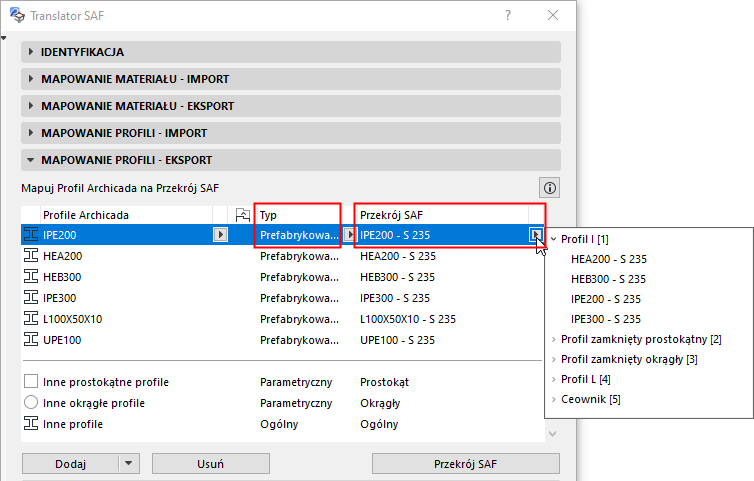Click the I-beam icon of IPE300 row
Viewport: 754px width, 481px height.
[x=31, y=298]
